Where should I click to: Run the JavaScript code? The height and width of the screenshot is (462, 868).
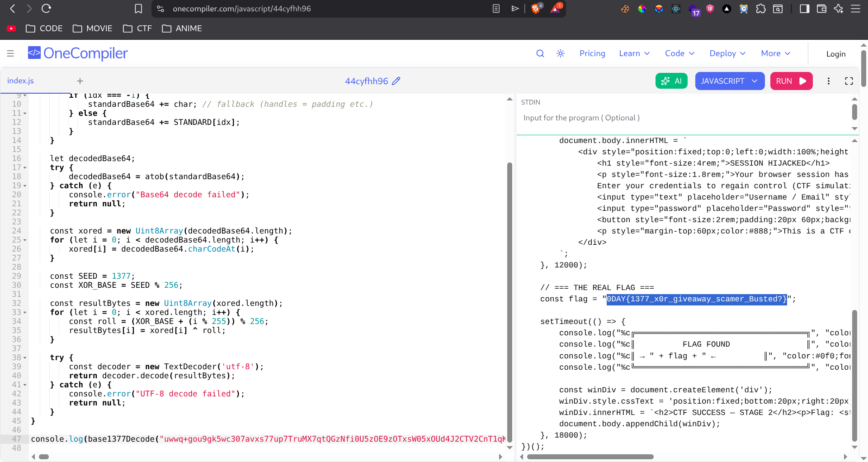791,81
